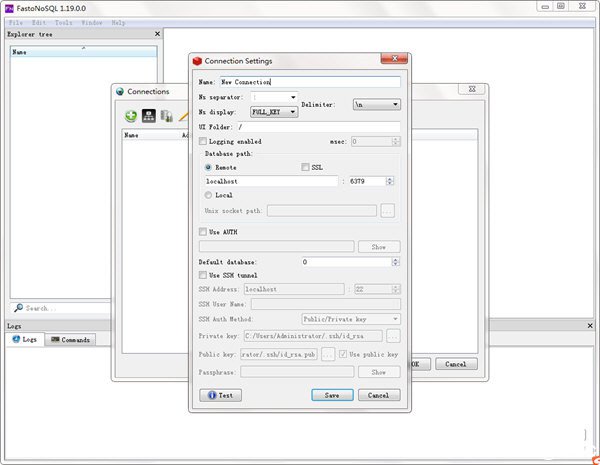Viewport: 600px width, 465px height.
Task: Close the Explorer tree panel
Action: click(x=157, y=34)
